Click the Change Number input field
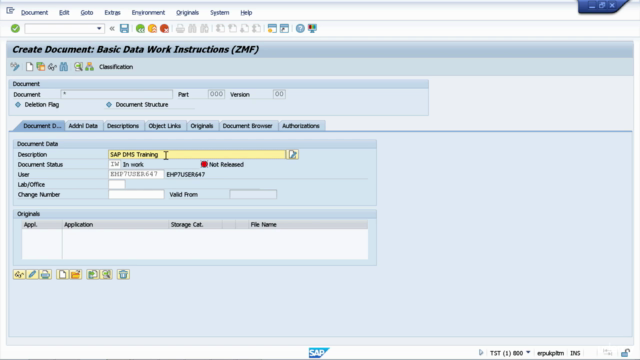The image size is (640, 360). click(x=136, y=195)
